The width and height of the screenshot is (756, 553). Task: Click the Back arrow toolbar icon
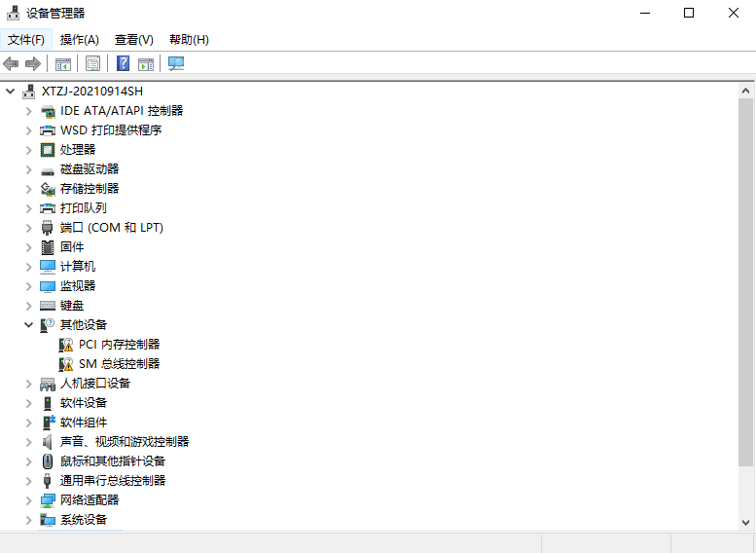(11, 63)
